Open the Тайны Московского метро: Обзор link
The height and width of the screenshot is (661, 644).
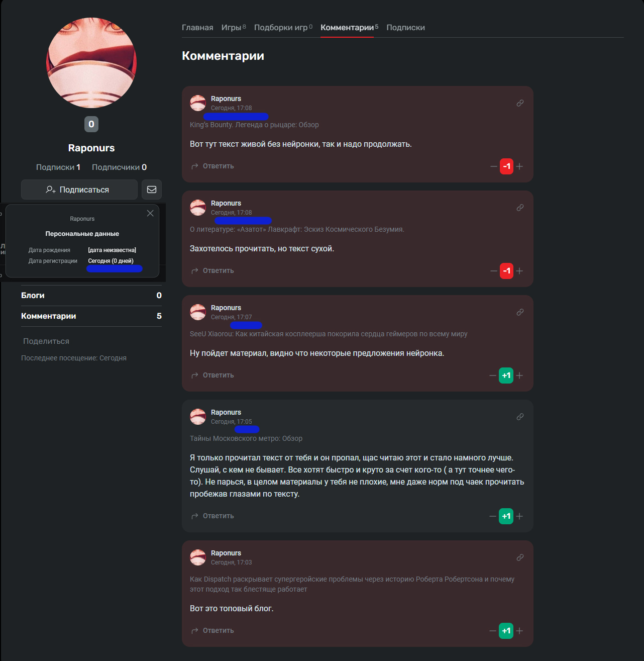(246, 438)
